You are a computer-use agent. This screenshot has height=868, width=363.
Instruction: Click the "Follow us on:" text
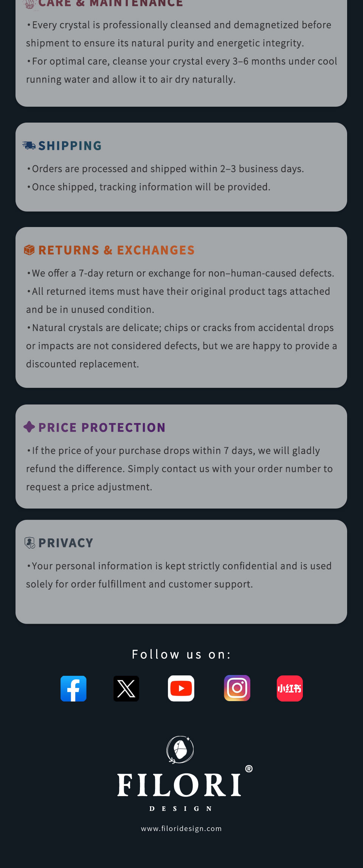[x=181, y=654]
